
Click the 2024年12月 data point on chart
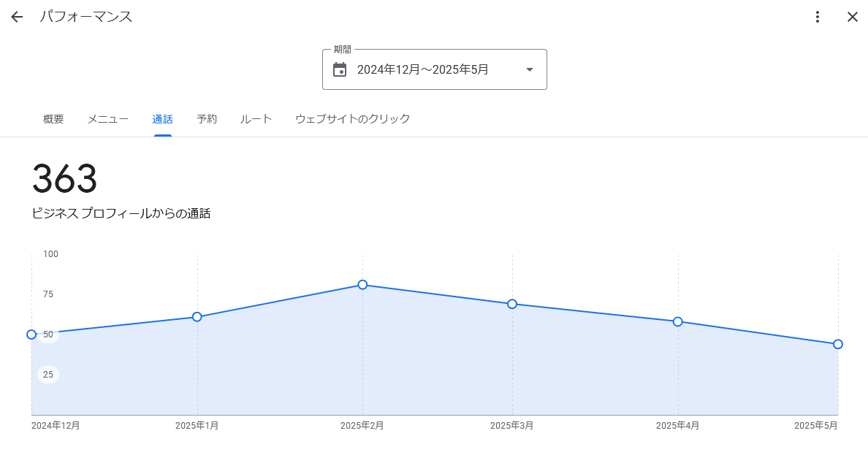pyautogui.click(x=31, y=335)
